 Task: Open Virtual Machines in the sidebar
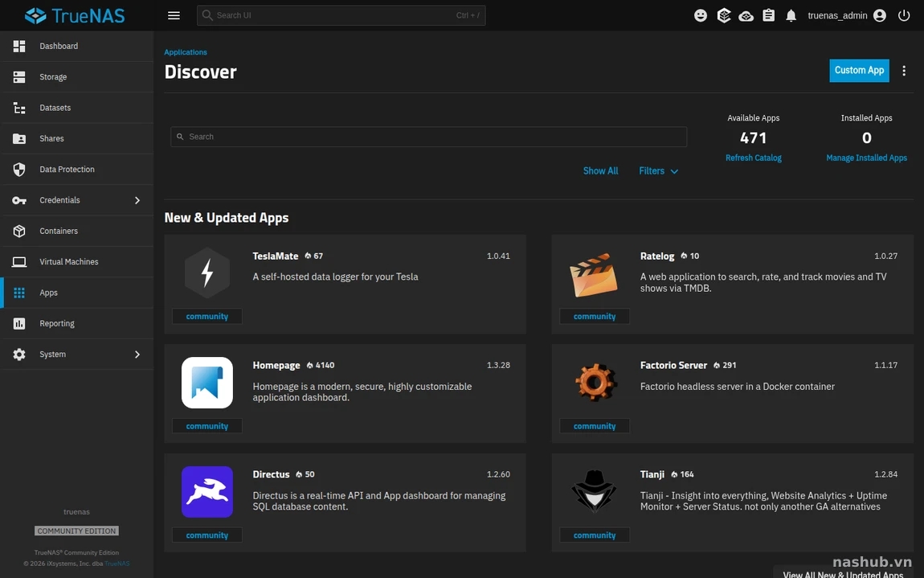76,262
